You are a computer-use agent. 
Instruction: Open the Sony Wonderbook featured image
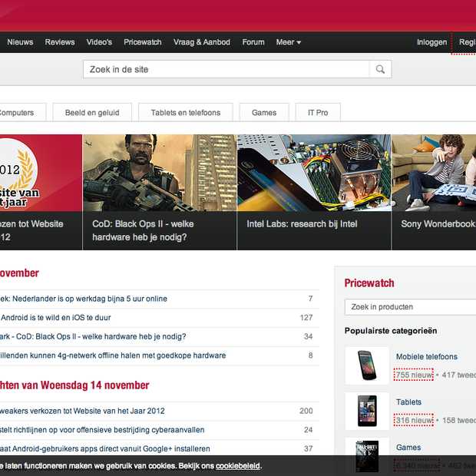pos(434,173)
